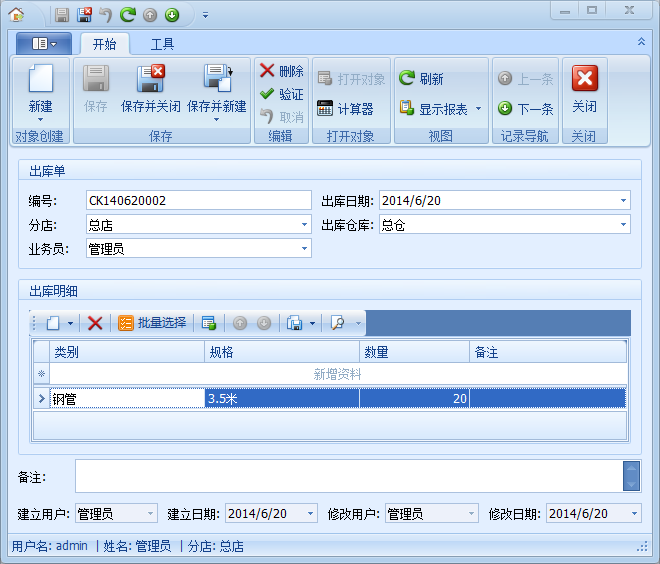Image resolution: width=660 pixels, height=564 pixels.
Task: Click the 保存并新建 (Save and New) icon
Action: [216, 80]
